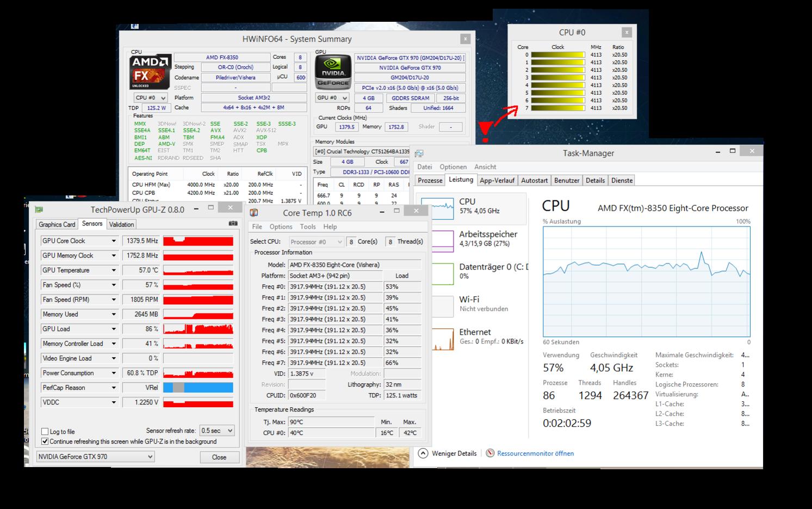Click the camera screenshot icon in GPU-Z
The image size is (812, 509).
[x=233, y=224]
